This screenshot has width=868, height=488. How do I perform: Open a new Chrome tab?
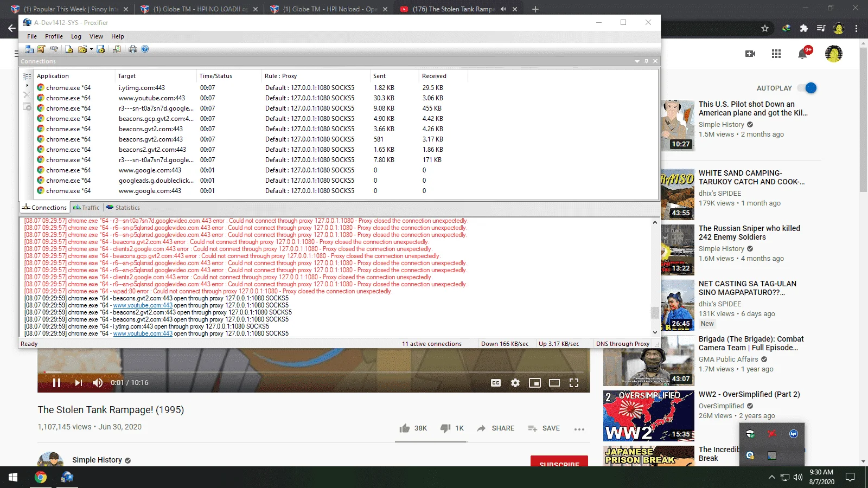pos(535,9)
